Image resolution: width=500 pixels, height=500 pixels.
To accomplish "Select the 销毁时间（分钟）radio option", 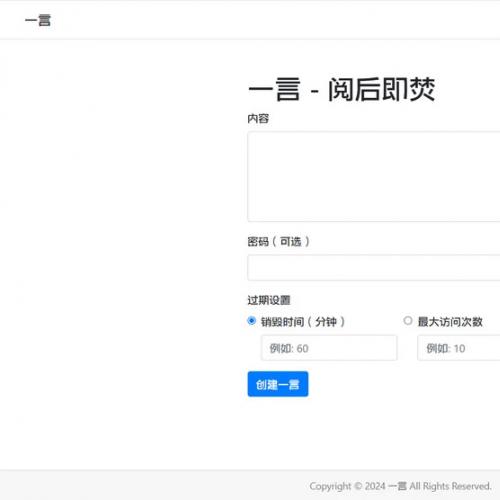I will pos(252,321).
